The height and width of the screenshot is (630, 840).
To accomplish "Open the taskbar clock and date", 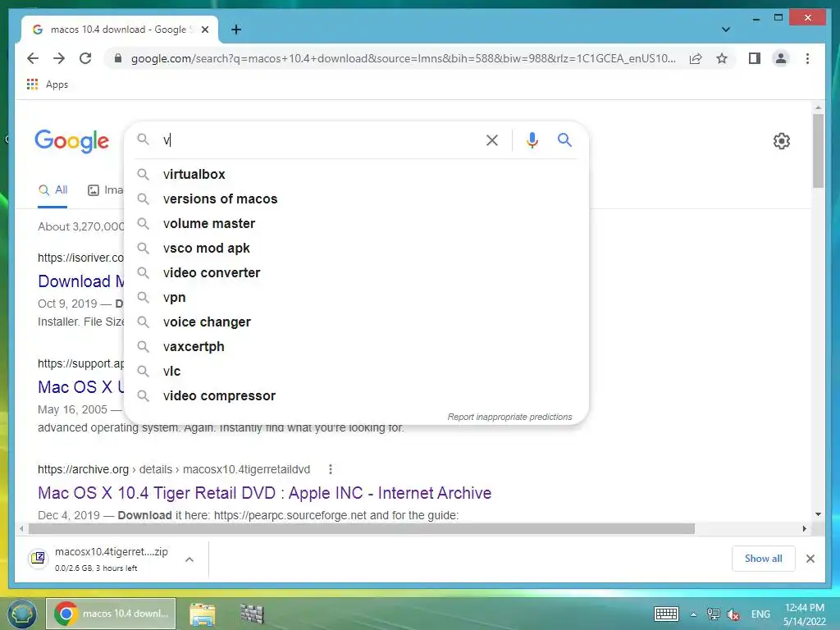I will [804, 614].
